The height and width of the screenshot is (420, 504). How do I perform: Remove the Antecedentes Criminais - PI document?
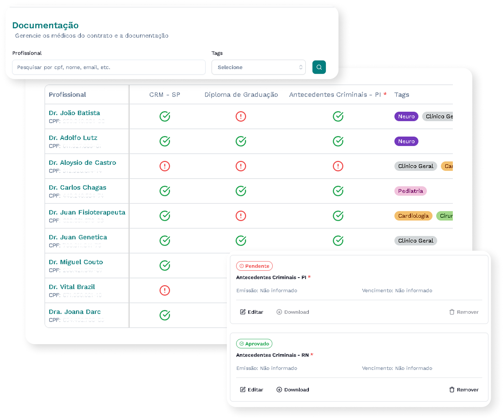click(x=463, y=312)
